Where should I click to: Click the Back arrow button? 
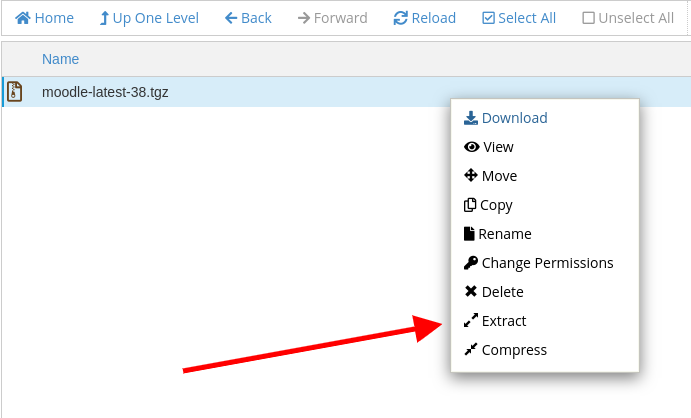pos(248,18)
